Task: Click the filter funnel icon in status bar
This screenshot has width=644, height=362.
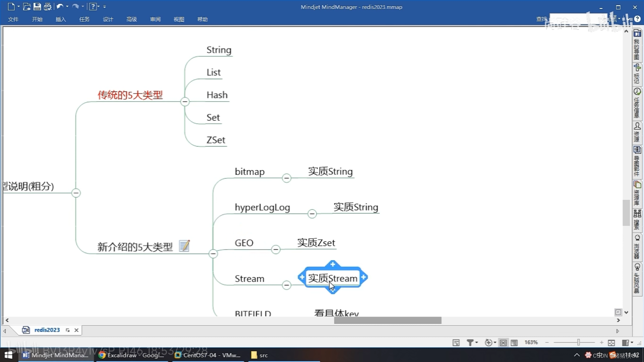Action: [x=470, y=343]
